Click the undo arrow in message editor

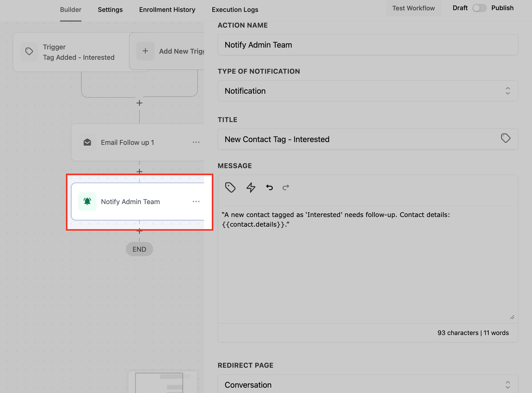click(269, 187)
